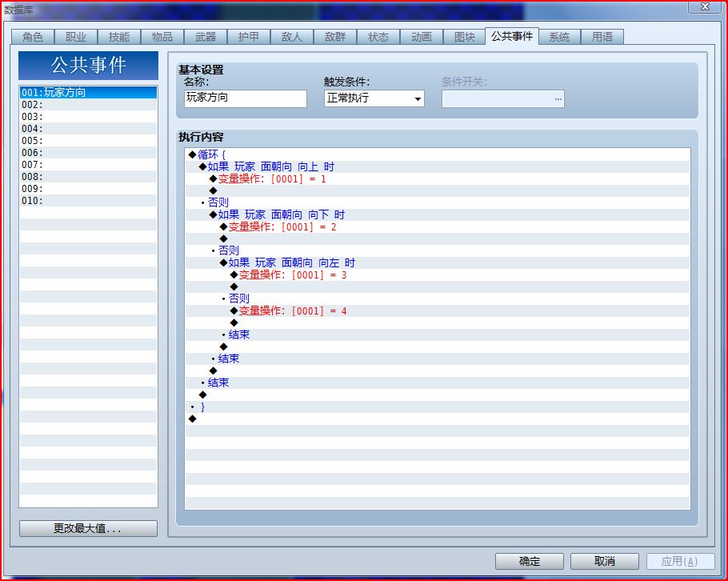728x581 pixels.
Task: Switch to the 护甲 tab
Action: (x=248, y=37)
